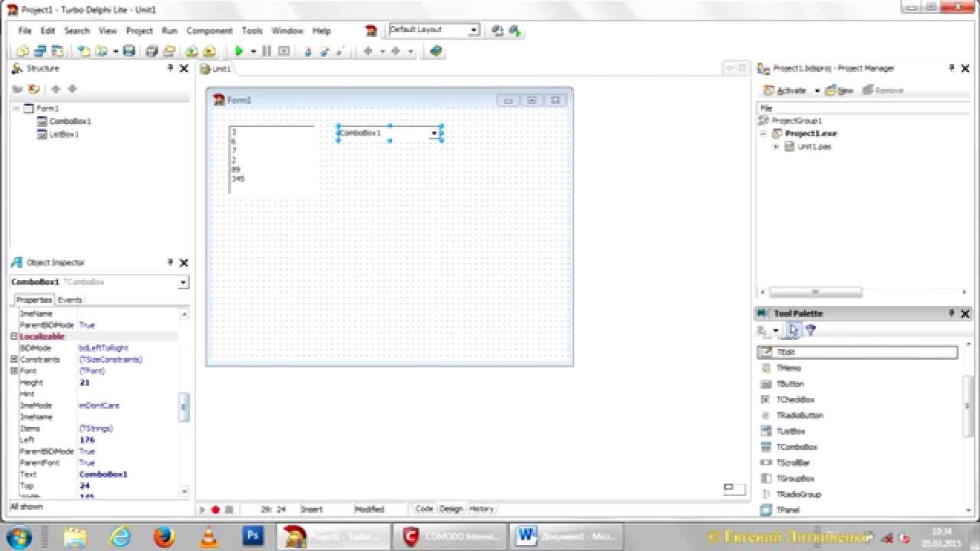Click the Object Inspector vertical scrollbar thumb
Viewport: 980px width, 551px height.
(184, 407)
